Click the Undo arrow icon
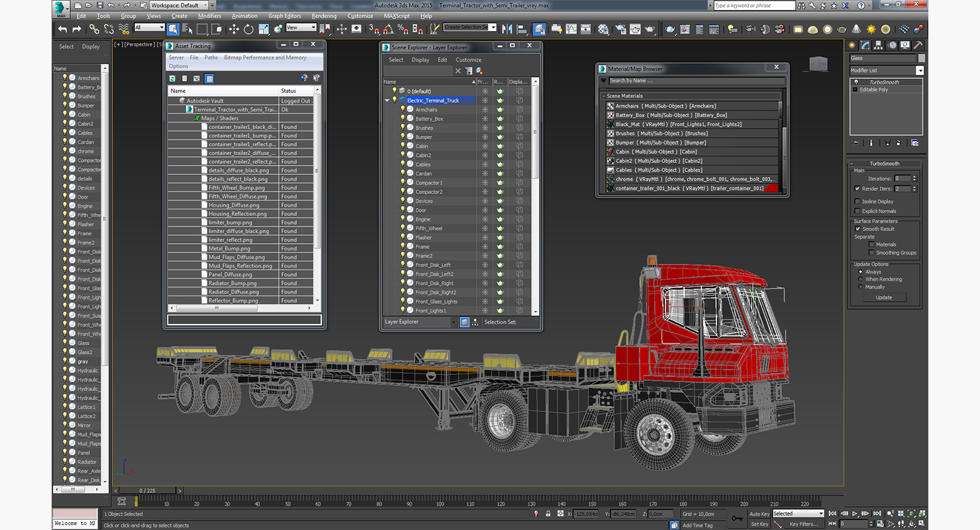This screenshot has width=980, height=530. click(62, 29)
